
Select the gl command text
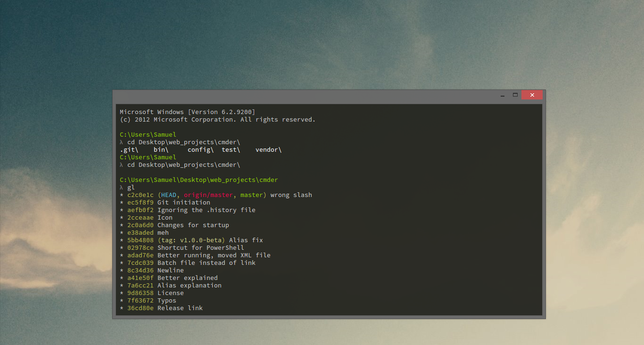tap(131, 187)
